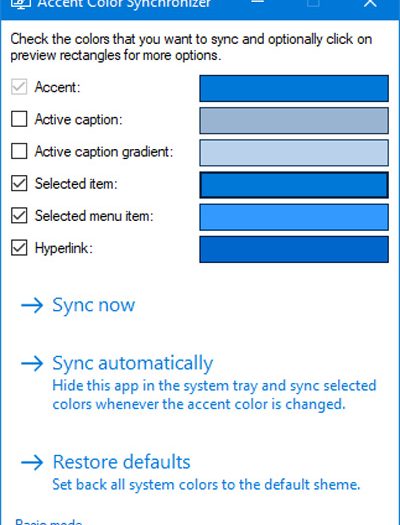
Task: Click the Sync now link
Action: [93, 305]
